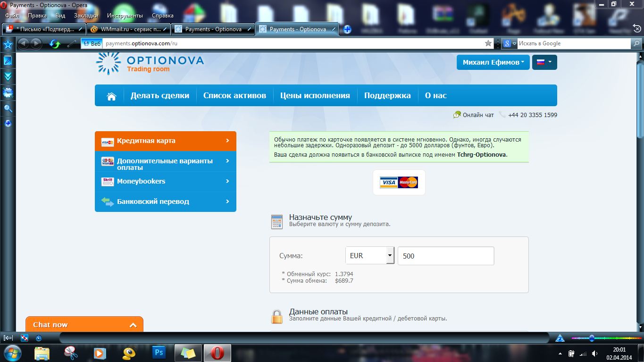644x362 pixels.
Task: Switch to the first Payments - Optionova tab
Action: [213, 29]
